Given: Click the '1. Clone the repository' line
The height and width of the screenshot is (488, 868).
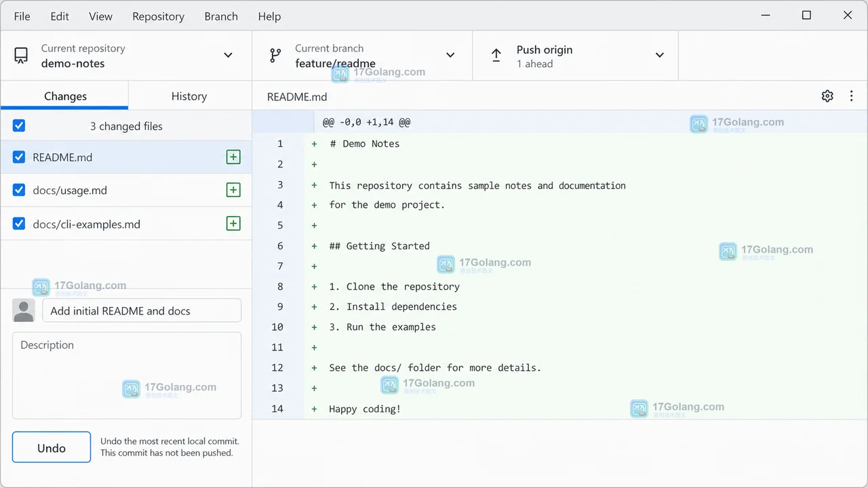Looking at the screenshot, I should coord(394,287).
